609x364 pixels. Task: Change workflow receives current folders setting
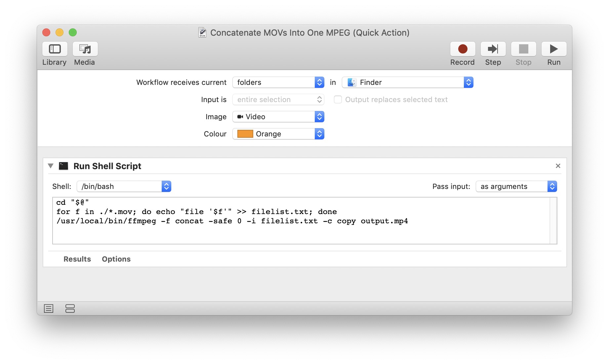click(278, 82)
